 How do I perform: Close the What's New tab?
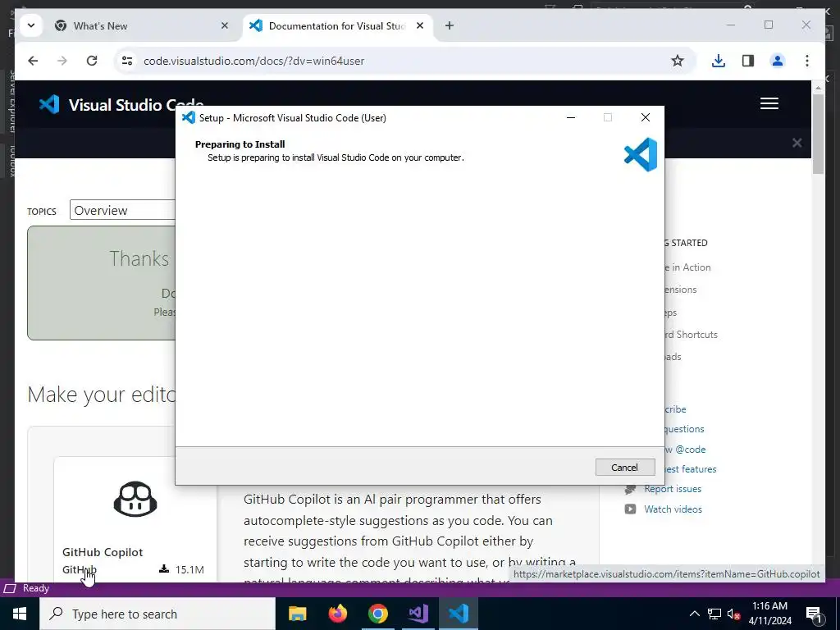(x=225, y=25)
